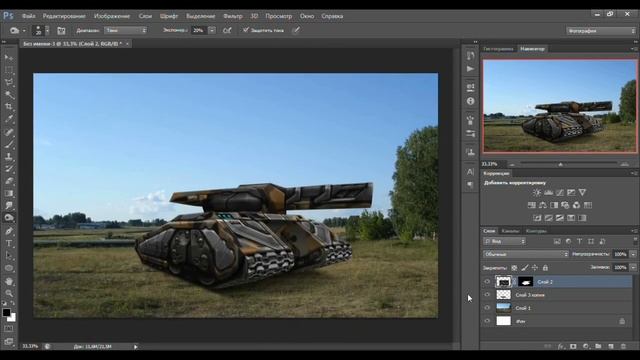The height and width of the screenshot is (360, 640).
Task: Open the tool preset picker arrow
Action: [24, 31]
